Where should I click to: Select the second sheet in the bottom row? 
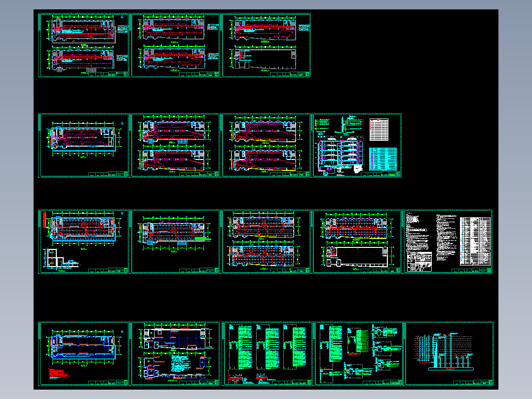coord(174,354)
